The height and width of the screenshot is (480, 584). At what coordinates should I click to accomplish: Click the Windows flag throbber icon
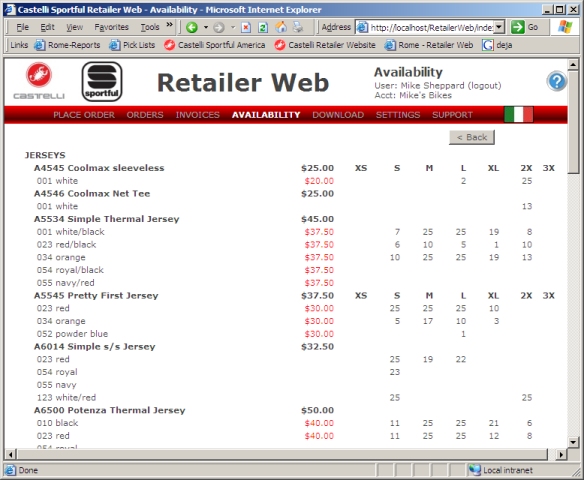pos(565,27)
